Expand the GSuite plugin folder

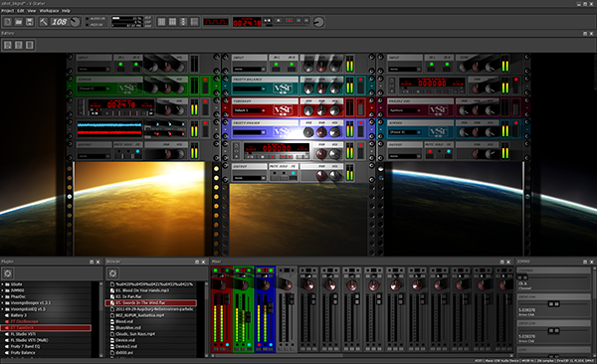(2, 284)
